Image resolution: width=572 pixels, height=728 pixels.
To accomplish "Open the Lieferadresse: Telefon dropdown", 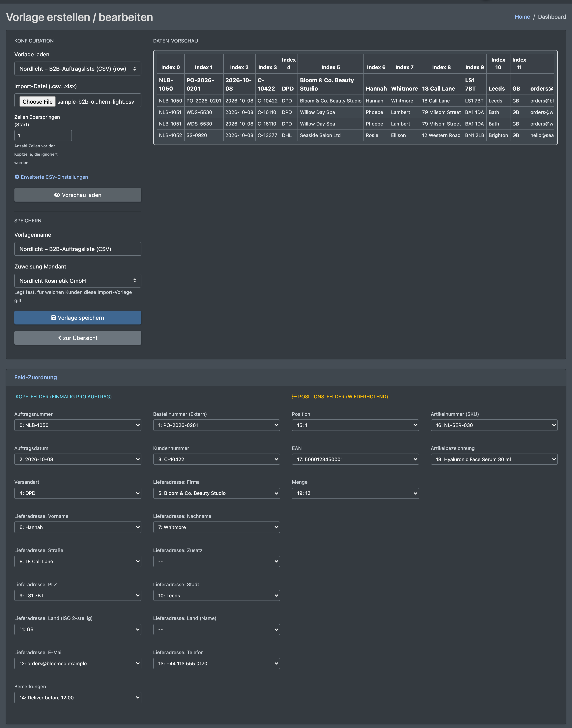I will 216,664.
